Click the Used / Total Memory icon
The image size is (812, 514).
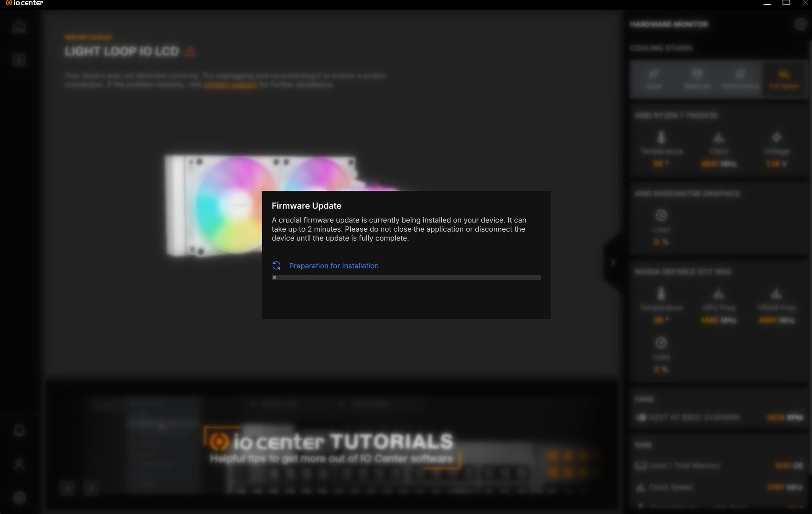640,465
